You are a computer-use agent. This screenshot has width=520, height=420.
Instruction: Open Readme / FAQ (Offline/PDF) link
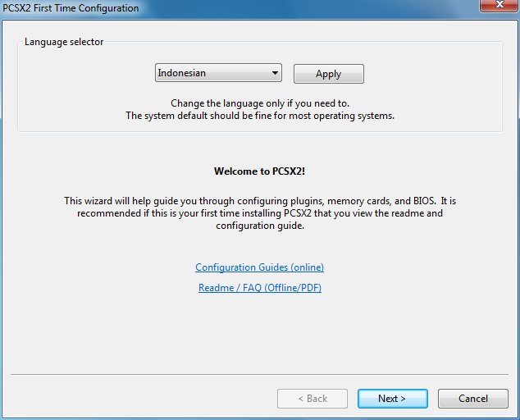pyautogui.click(x=260, y=288)
